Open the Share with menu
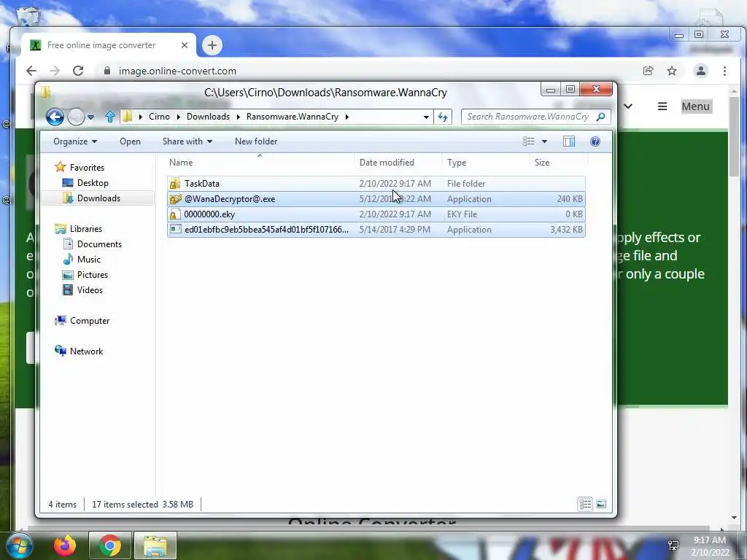Image resolution: width=747 pixels, height=560 pixels. (x=187, y=141)
